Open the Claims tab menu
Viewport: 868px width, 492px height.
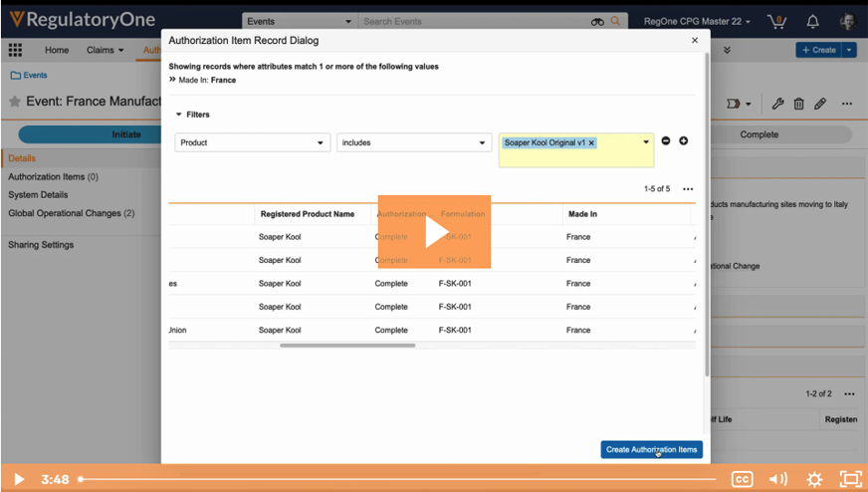tap(106, 50)
